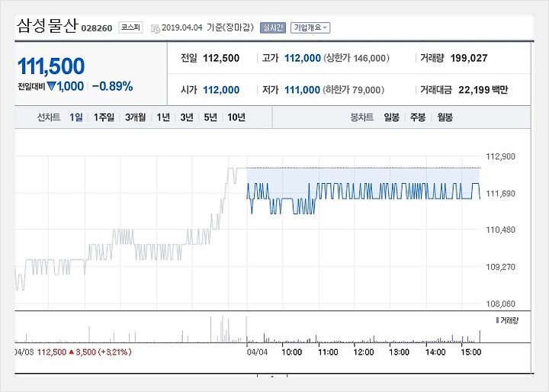Select the 3년 line chart tab
549x392 pixels.
(x=187, y=117)
